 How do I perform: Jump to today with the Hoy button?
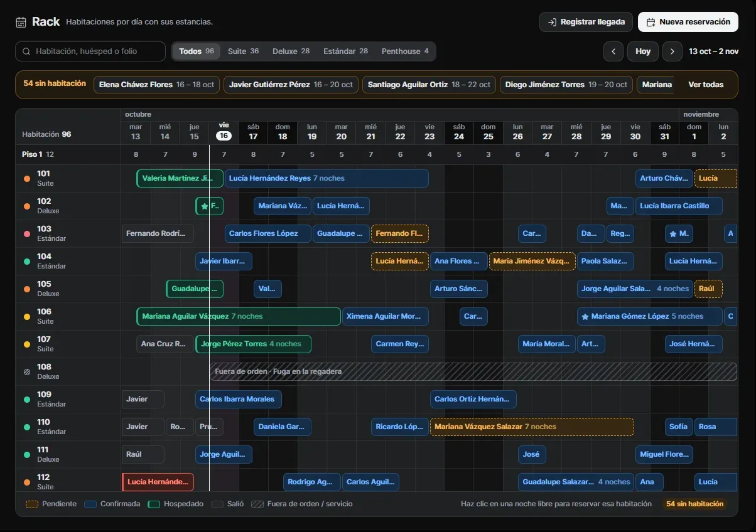[643, 51]
